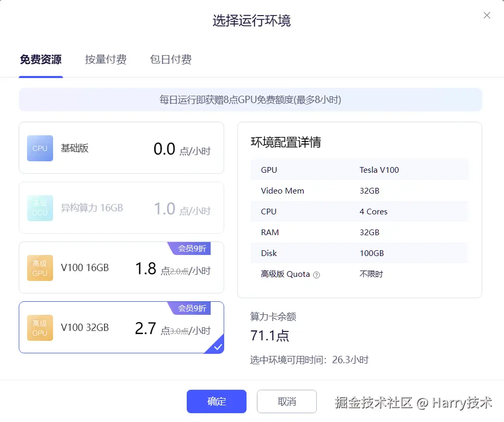Click the 基础 DCU icon
Screen dimensions: 504x422
coord(40,208)
